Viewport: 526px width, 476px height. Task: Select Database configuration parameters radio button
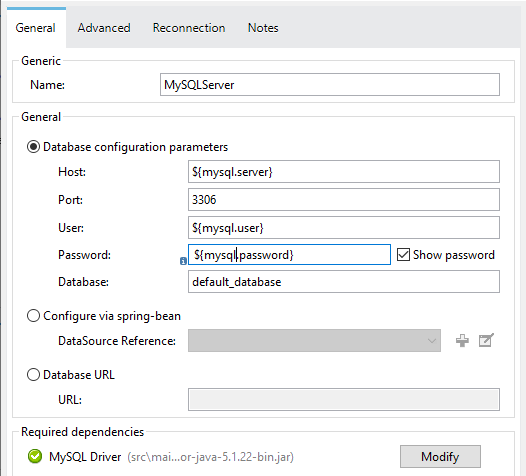[34, 147]
